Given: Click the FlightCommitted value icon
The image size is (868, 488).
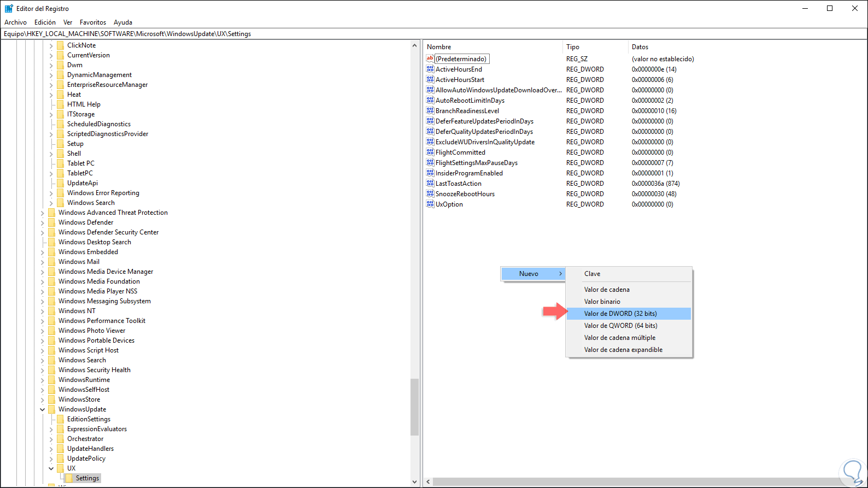Looking at the screenshot, I should pos(430,152).
